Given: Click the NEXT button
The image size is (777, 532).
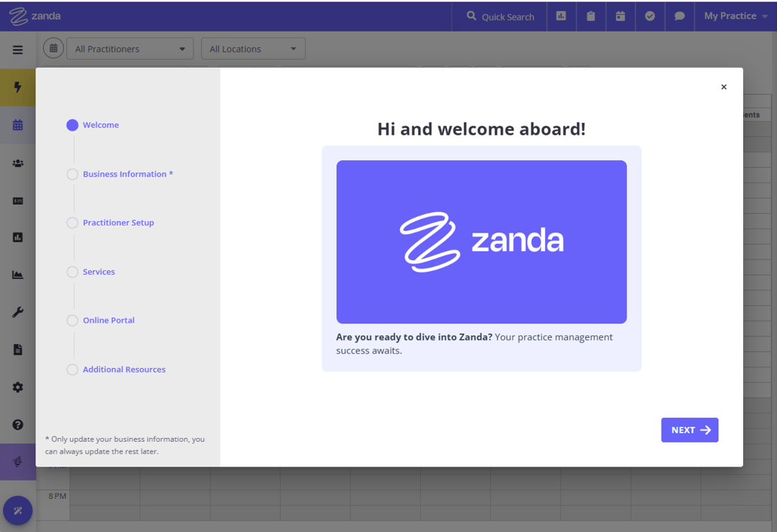Looking at the screenshot, I should [690, 430].
